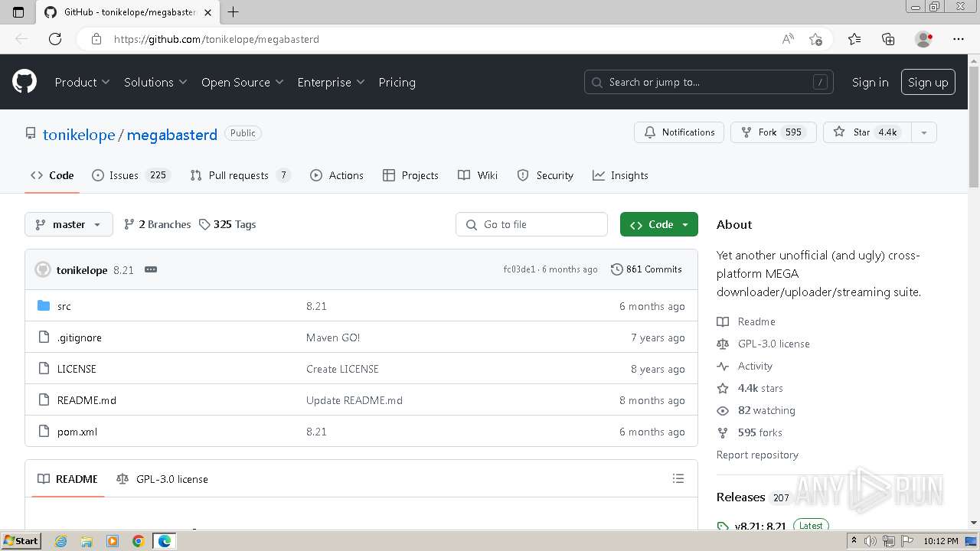Expand the Open Source menu
Screen dimensions: 980x551
coord(242,82)
